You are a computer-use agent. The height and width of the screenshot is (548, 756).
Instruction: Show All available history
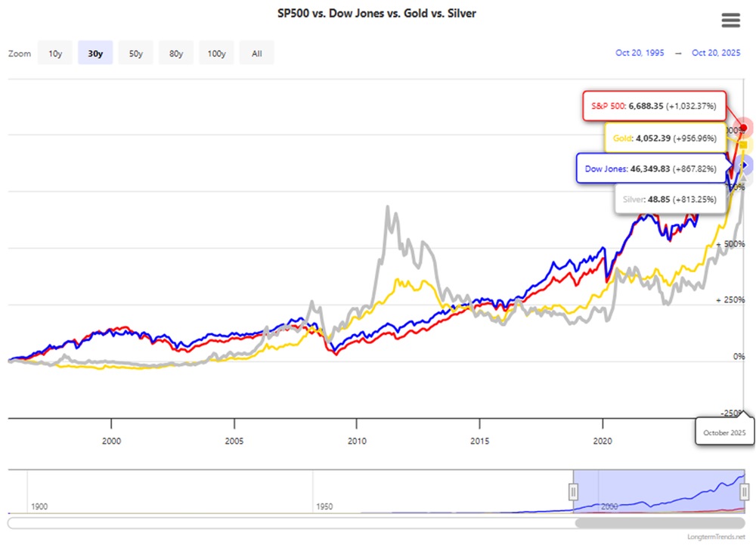click(x=257, y=54)
